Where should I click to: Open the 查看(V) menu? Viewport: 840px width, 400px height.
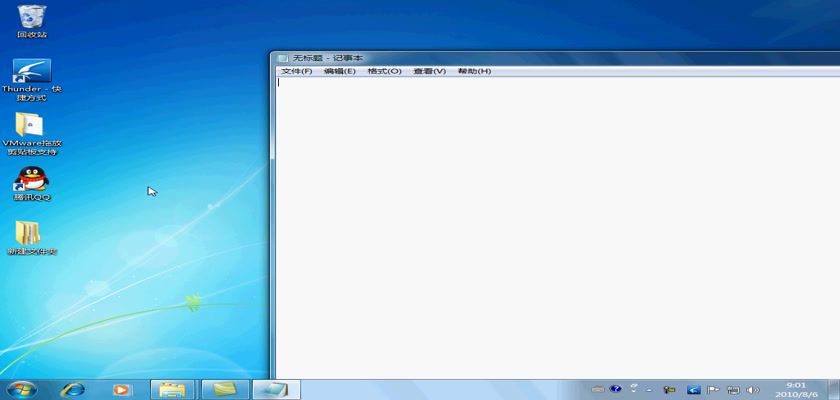[429, 72]
